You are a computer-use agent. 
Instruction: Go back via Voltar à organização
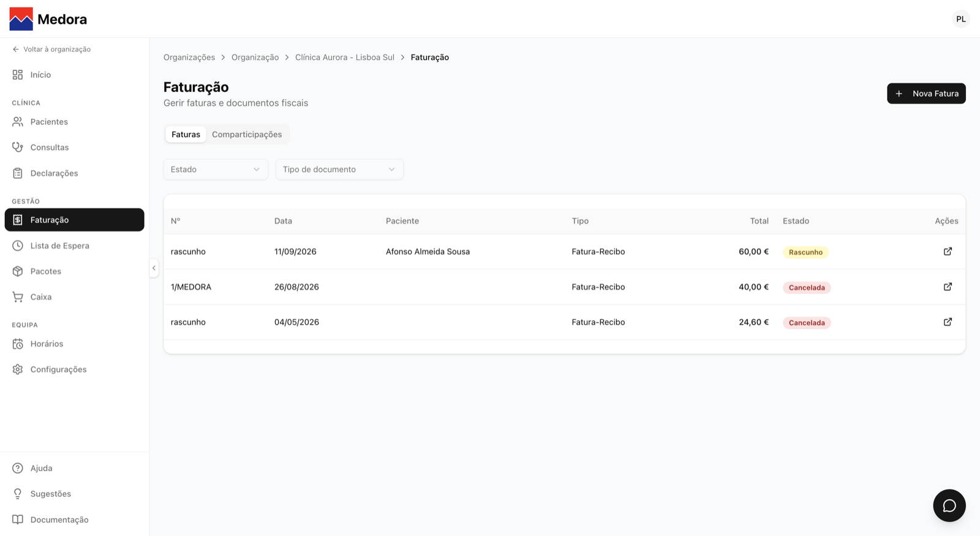coord(51,49)
